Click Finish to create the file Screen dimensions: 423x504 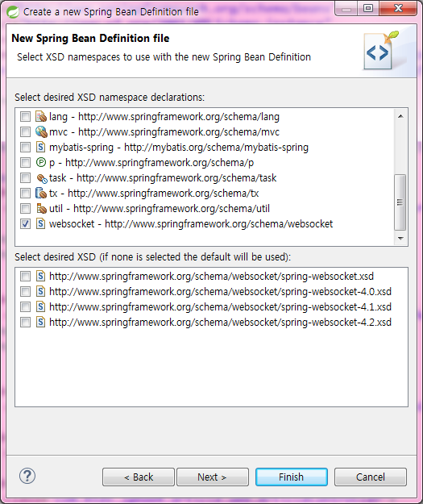pyautogui.click(x=292, y=477)
